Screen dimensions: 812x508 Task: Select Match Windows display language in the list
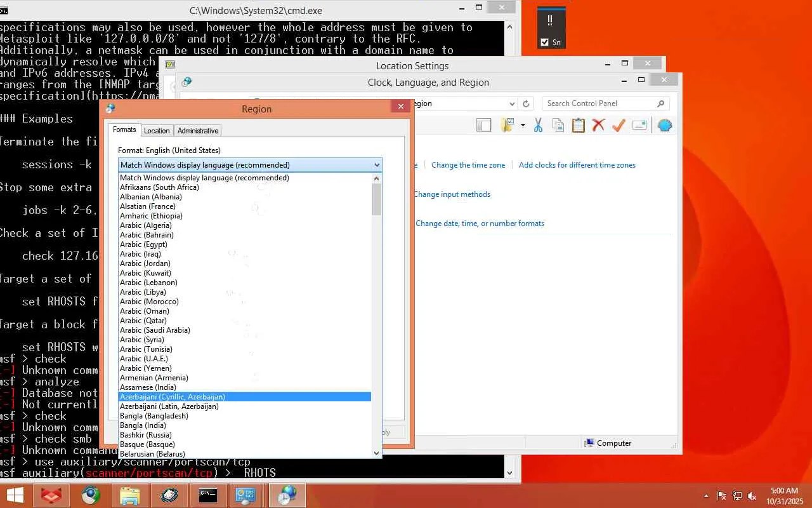(x=245, y=178)
